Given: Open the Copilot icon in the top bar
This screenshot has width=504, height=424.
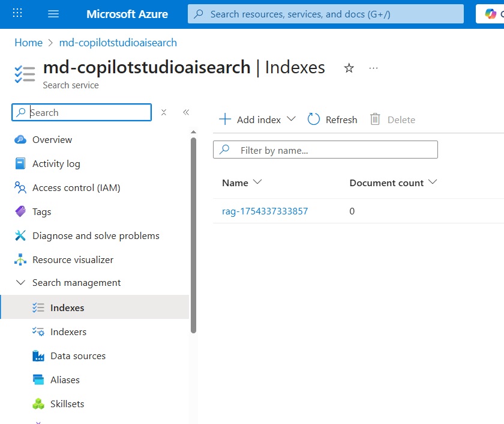Looking at the screenshot, I should tap(491, 14).
